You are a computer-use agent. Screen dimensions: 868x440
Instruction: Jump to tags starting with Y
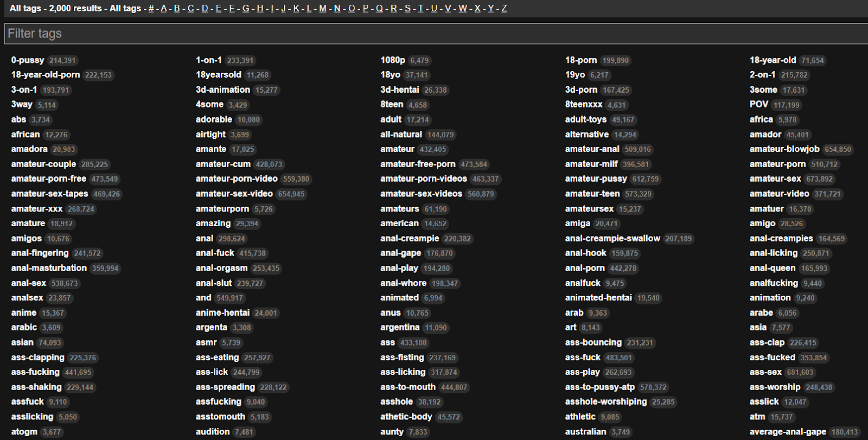(x=491, y=9)
